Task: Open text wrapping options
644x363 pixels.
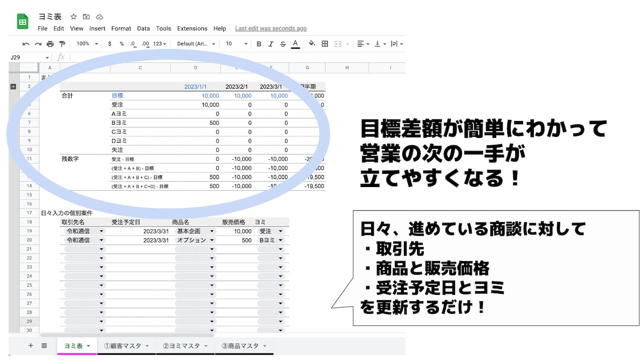Action: pyautogui.click(x=397, y=44)
